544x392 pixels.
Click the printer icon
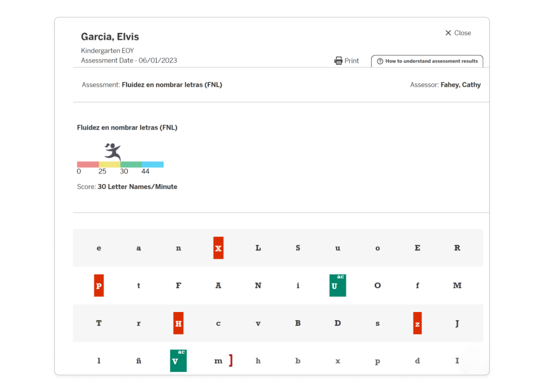pos(338,61)
